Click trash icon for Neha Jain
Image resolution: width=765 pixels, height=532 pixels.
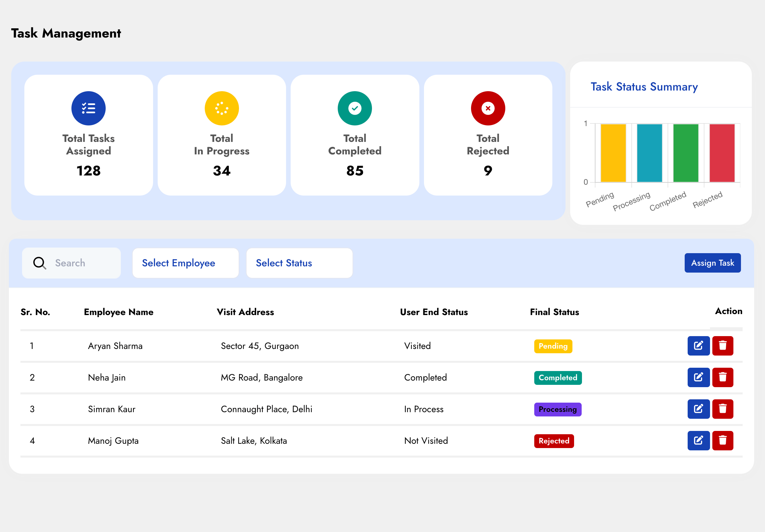click(722, 377)
